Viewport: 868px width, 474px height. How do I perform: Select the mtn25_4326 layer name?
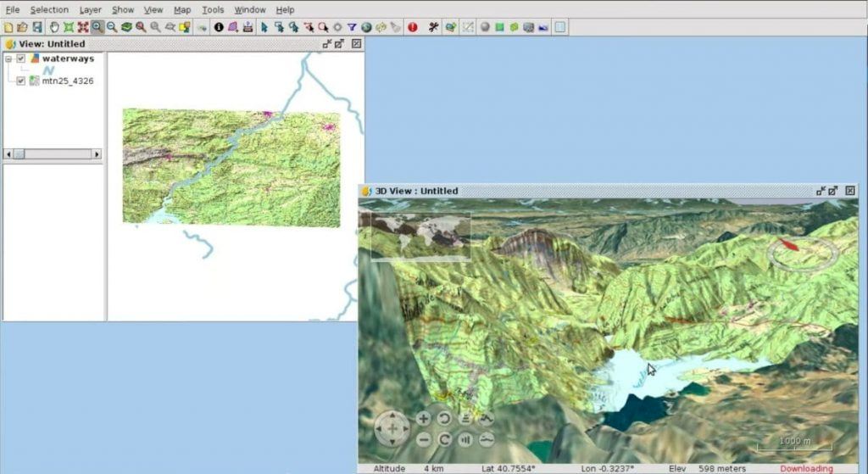click(66, 81)
